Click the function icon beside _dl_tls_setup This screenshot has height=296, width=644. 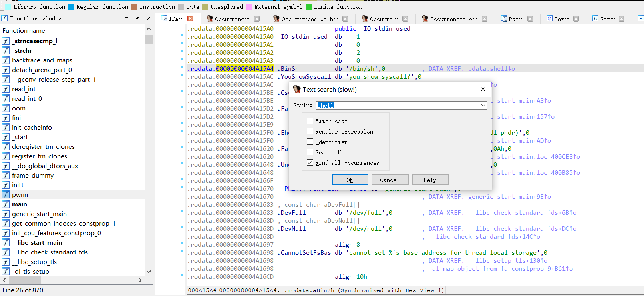[6, 272]
